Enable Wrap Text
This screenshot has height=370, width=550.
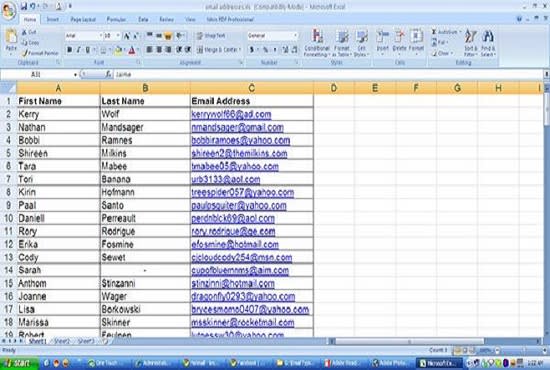211,36
